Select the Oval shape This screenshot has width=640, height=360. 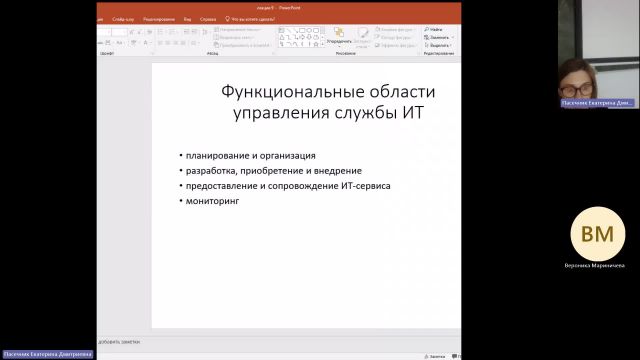pyautogui.click(x=309, y=31)
